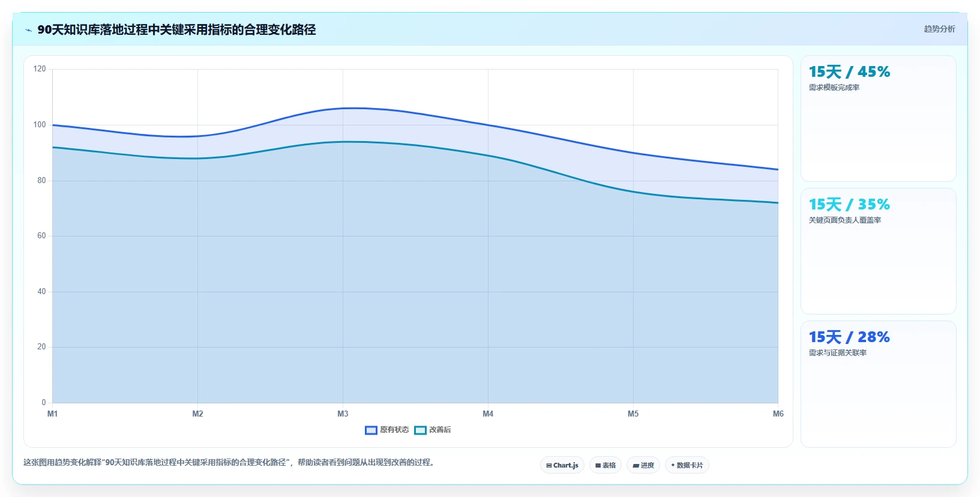
Task: Click the 改善后 line point at M5
Action: [633, 191]
